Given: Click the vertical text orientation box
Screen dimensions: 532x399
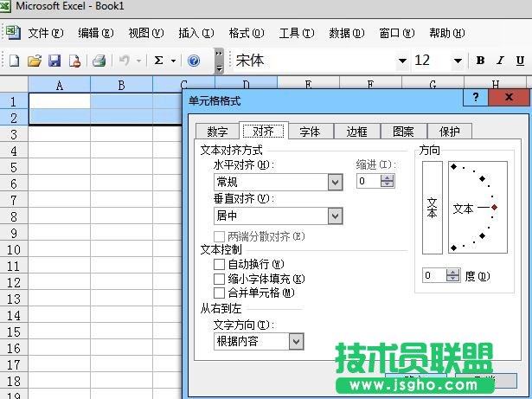Looking at the screenshot, I should (433, 208).
